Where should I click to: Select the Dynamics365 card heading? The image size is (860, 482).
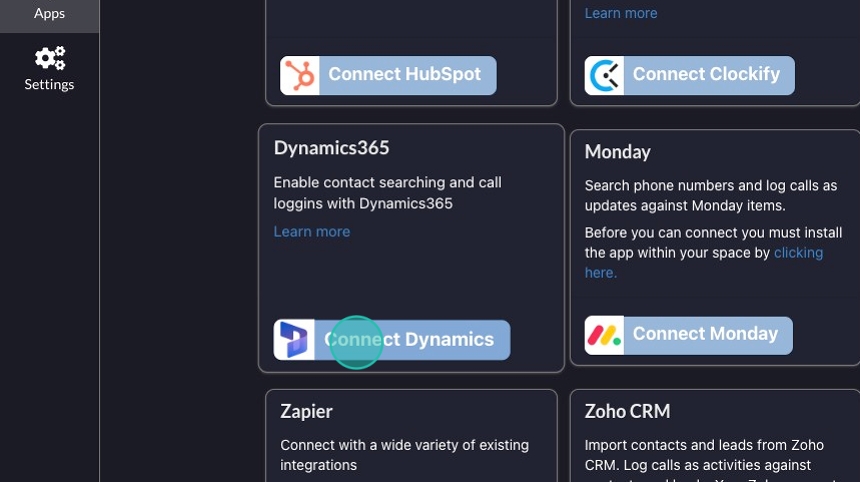[x=331, y=148]
